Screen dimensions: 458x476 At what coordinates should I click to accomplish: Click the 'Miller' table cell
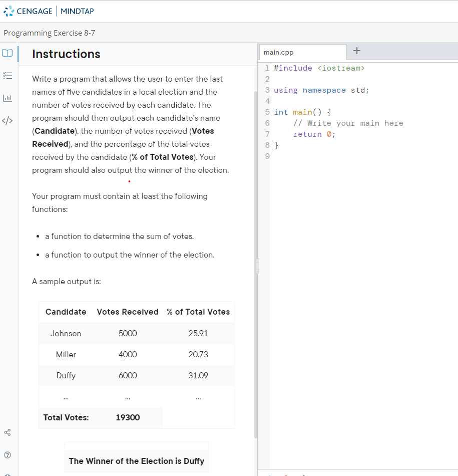pos(66,354)
